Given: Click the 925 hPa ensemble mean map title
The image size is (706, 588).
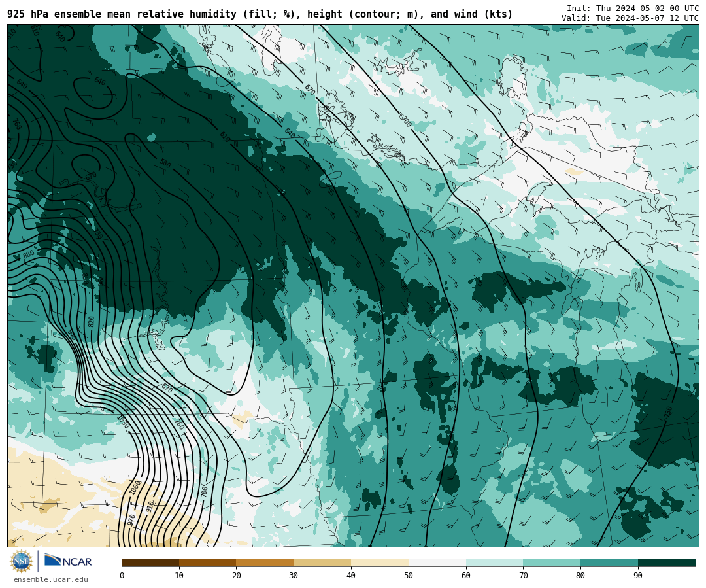Looking at the screenshot, I should [x=260, y=14].
